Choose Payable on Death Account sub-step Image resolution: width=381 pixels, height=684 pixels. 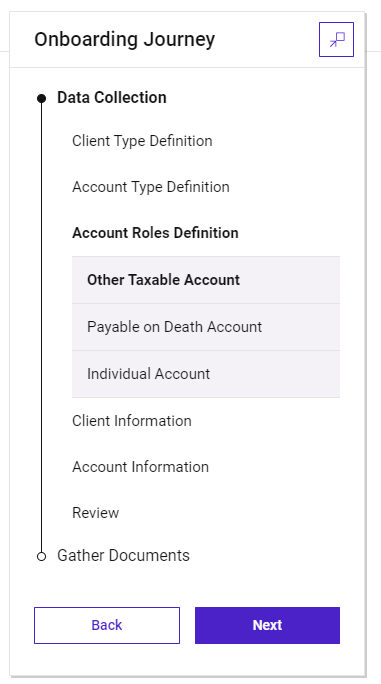click(x=206, y=327)
